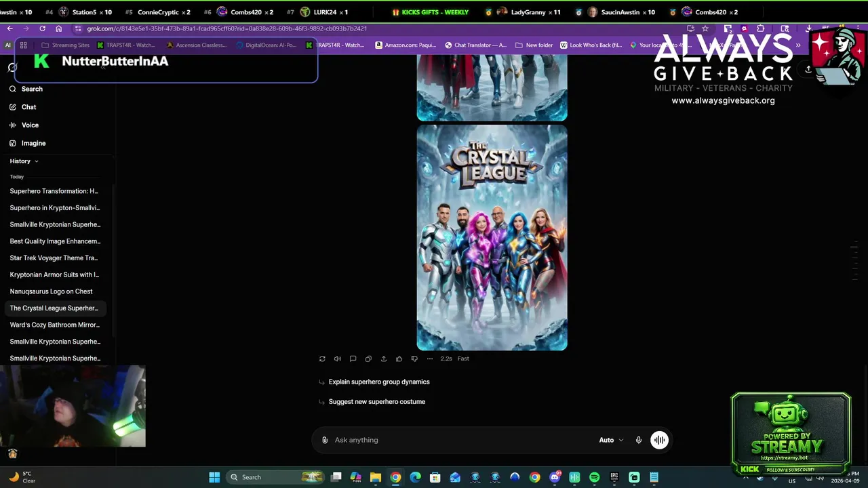Image resolution: width=868 pixels, height=488 pixels.
Task: Click the KICKS GIFTS - WEEKLY label
Action: [435, 12]
